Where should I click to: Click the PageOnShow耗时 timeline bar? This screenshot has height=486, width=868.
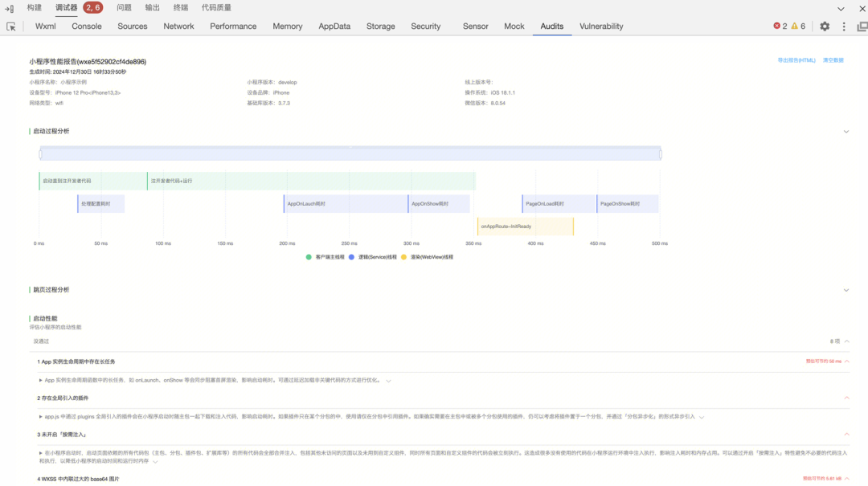tap(627, 204)
